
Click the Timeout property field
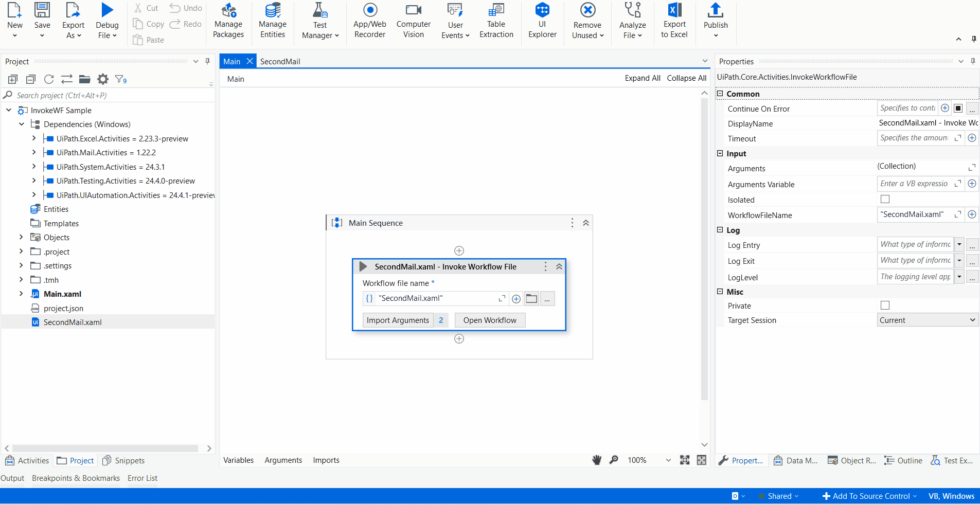[915, 138]
